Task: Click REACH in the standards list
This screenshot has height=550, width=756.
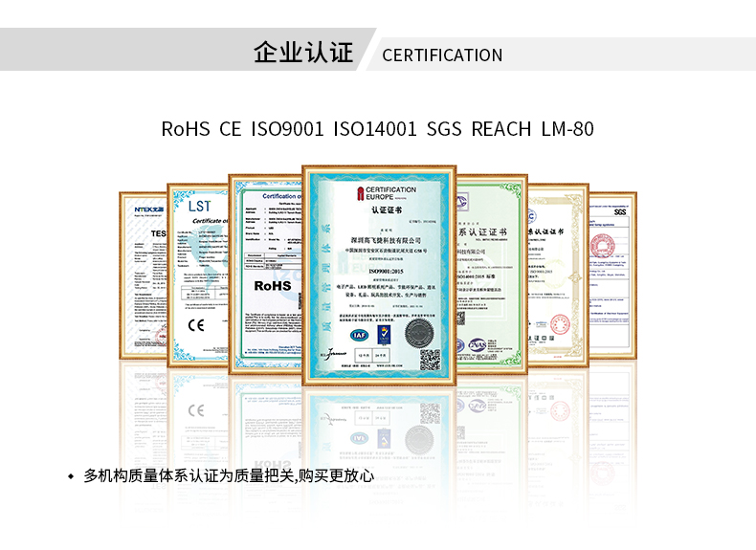Action: (500, 128)
